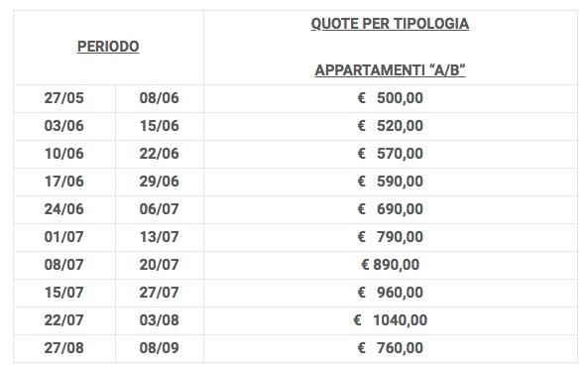Click the € 890,00 price
Screen dimensions: 588x373
(391, 265)
